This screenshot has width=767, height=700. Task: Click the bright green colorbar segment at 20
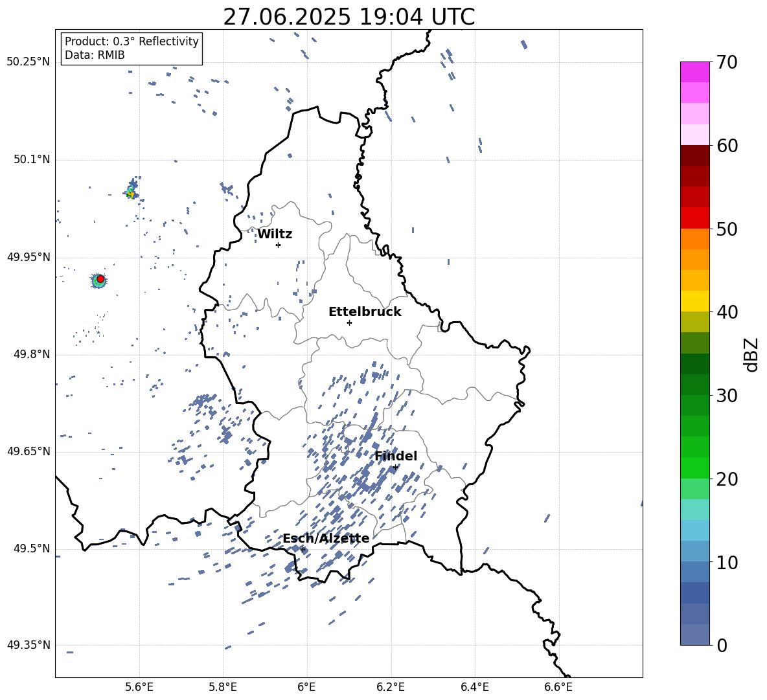(x=694, y=468)
